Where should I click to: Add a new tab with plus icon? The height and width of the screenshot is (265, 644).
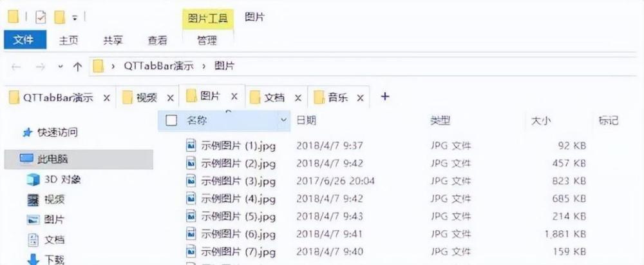click(384, 97)
